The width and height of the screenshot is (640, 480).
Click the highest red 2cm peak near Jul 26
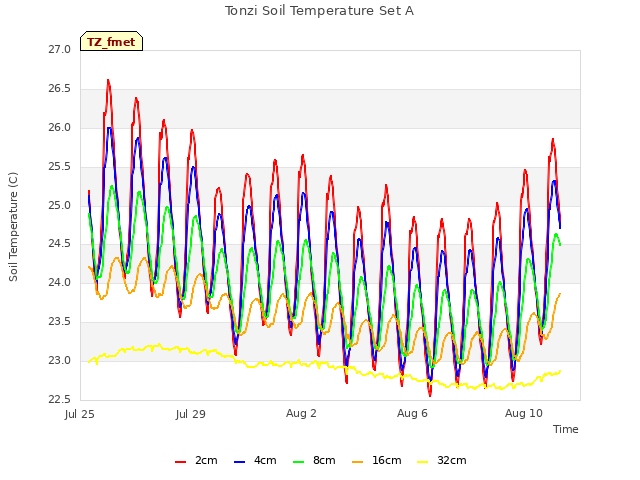click(x=108, y=81)
